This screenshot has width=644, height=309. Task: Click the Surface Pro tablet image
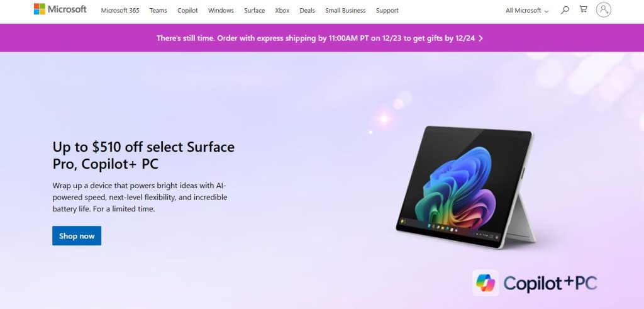pos(466,187)
